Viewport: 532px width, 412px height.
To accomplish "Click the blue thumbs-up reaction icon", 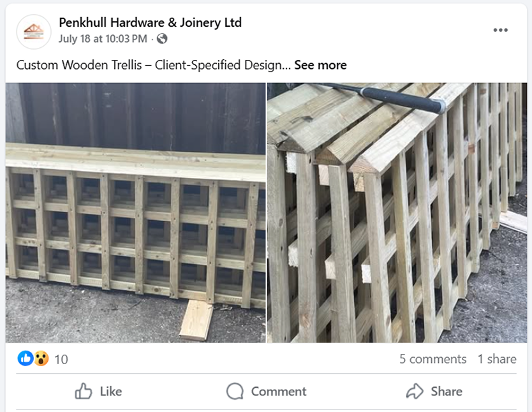I will [x=26, y=358].
